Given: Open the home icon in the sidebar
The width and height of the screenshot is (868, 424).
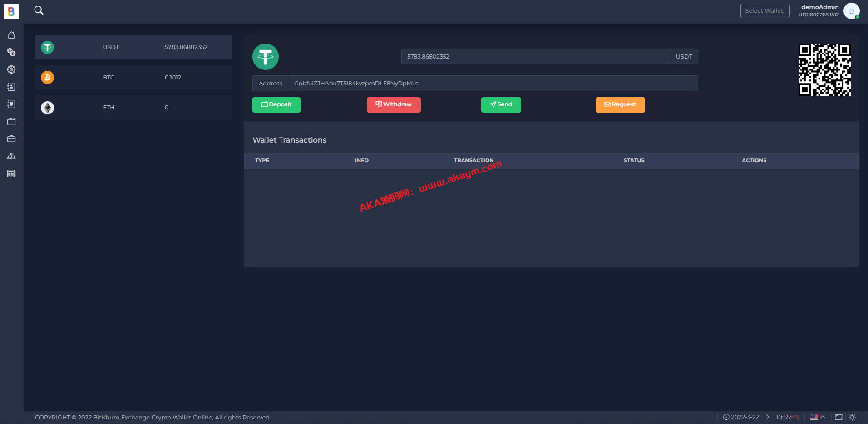Looking at the screenshot, I should tap(11, 35).
